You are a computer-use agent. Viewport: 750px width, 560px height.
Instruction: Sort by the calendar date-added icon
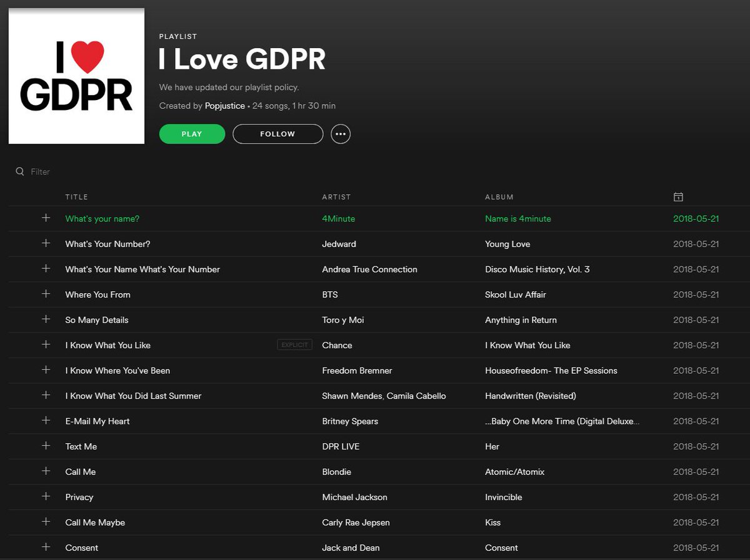[678, 197]
